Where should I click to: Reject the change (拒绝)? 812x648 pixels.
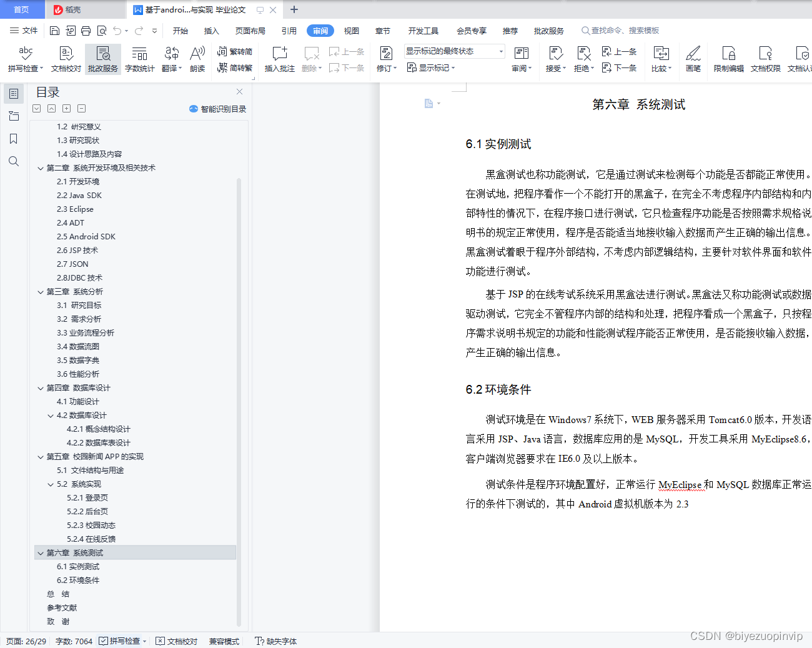[x=583, y=59]
